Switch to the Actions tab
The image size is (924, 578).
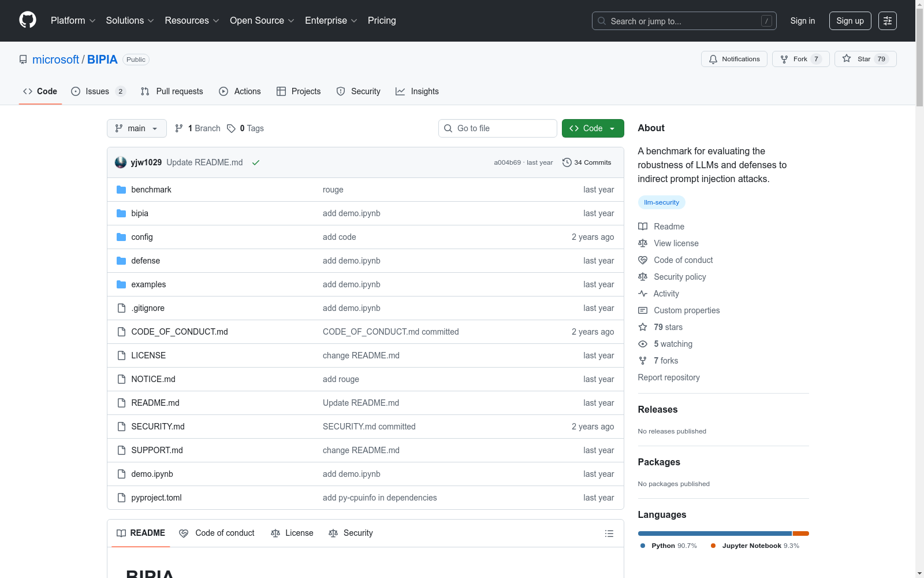pyautogui.click(x=240, y=91)
